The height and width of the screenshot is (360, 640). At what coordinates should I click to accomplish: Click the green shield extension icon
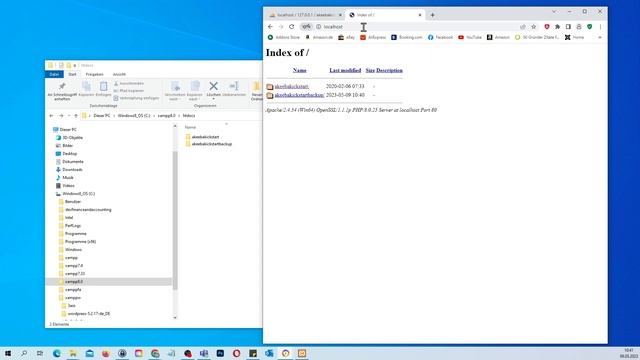(589, 27)
